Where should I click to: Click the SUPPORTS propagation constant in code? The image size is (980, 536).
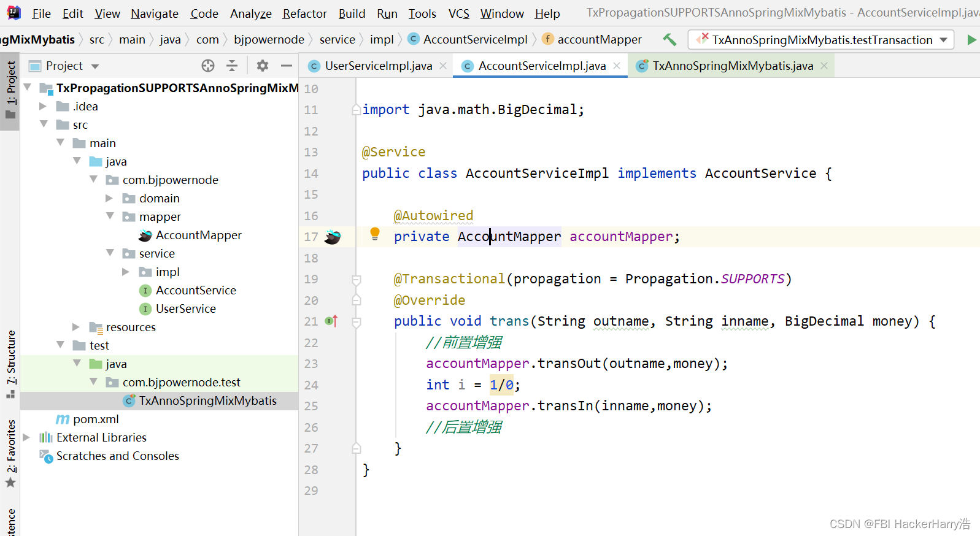point(752,279)
